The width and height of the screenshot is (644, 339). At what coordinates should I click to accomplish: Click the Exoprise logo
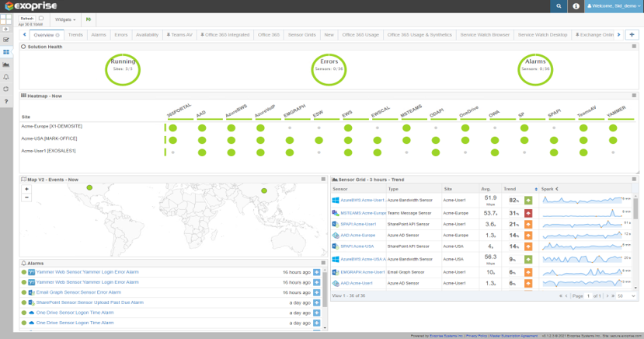(31, 6)
